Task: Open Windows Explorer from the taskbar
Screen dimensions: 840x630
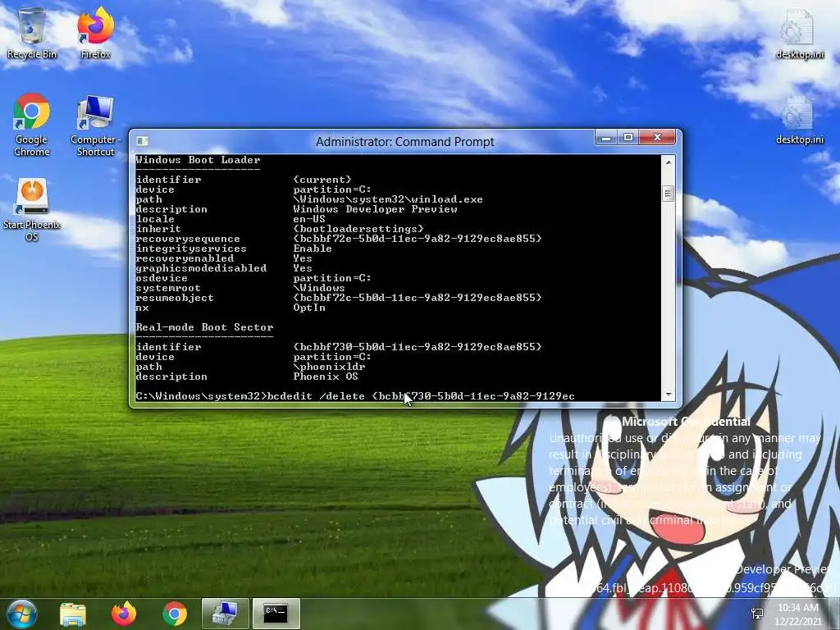Action: coord(73,614)
